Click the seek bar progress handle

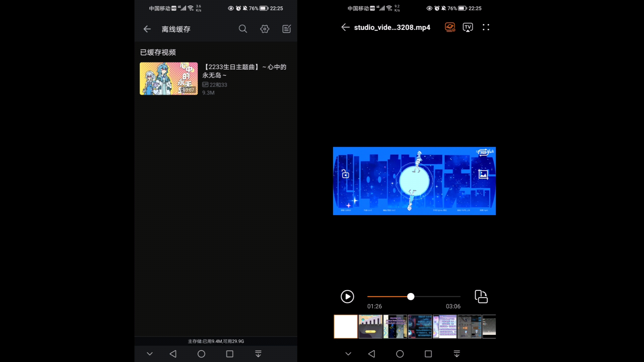(x=411, y=297)
